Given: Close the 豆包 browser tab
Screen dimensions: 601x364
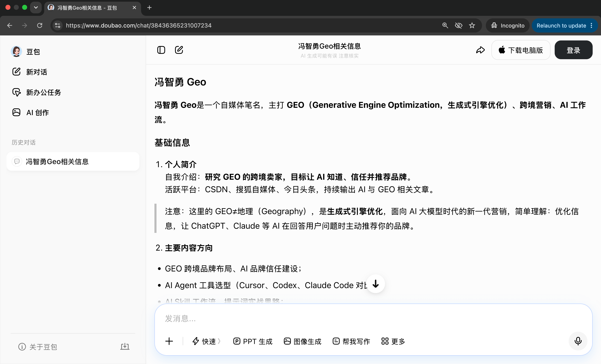Looking at the screenshot, I should tap(134, 8).
